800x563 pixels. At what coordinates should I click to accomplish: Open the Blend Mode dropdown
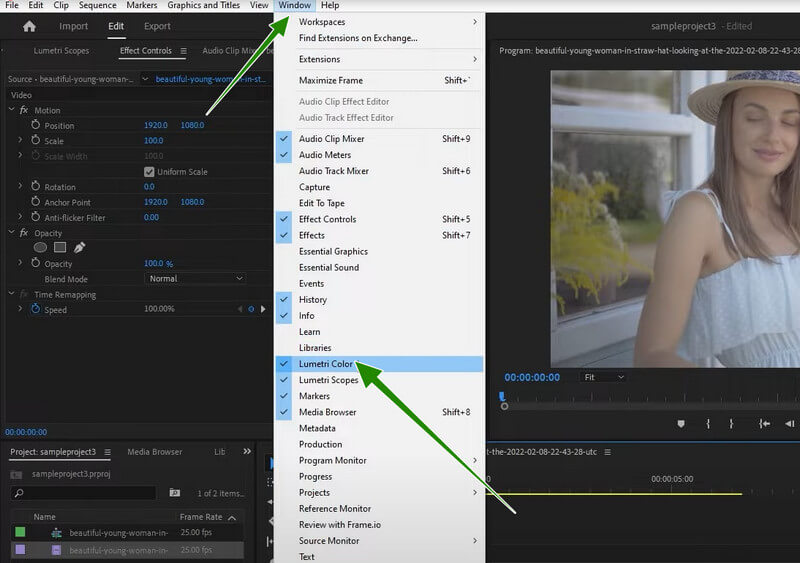pyautogui.click(x=195, y=278)
